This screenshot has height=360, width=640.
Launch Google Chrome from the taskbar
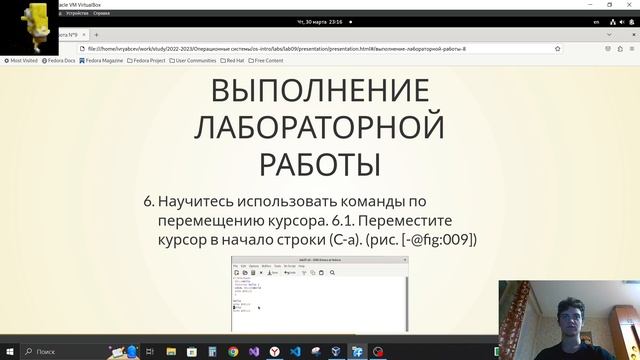pos(233,351)
